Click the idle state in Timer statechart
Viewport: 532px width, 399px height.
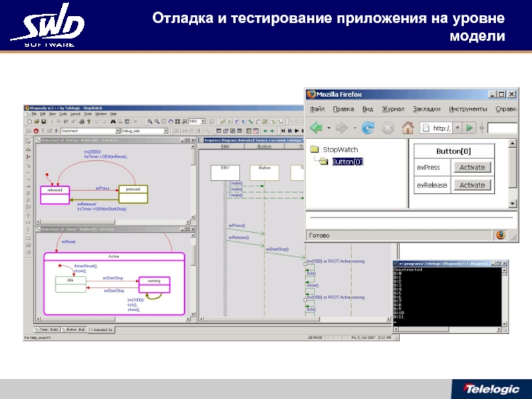pyautogui.click(x=70, y=285)
